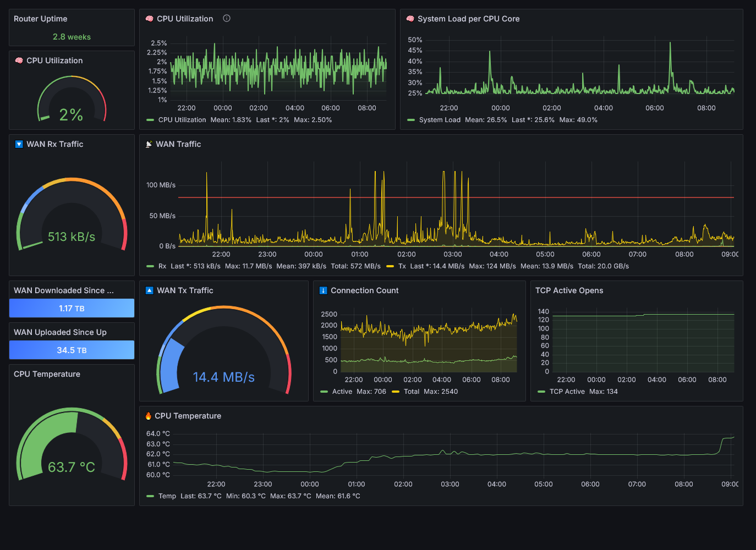Screen dimensions: 756x550
Task: Open the TCP Active Opens panel title menu
Action: [x=569, y=290]
